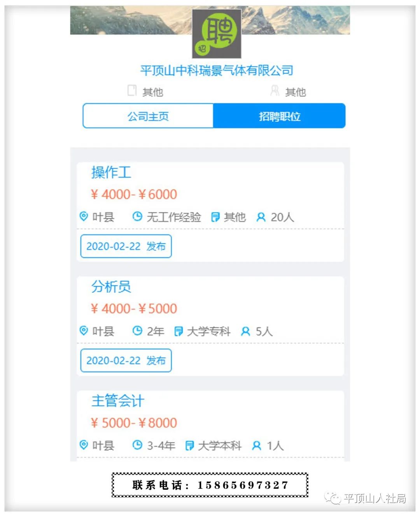Open the 主管会计 job listing
This screenshot has height=517, width=420.
[x=118, y=401]
